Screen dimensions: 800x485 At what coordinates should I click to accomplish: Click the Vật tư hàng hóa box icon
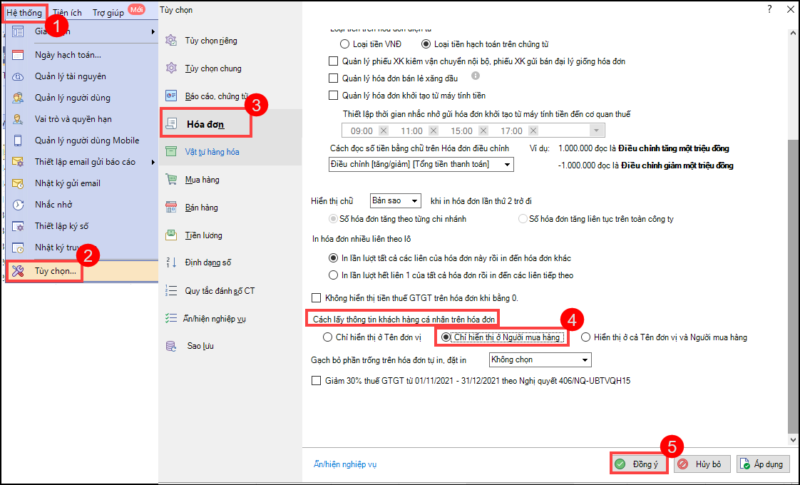171,151
